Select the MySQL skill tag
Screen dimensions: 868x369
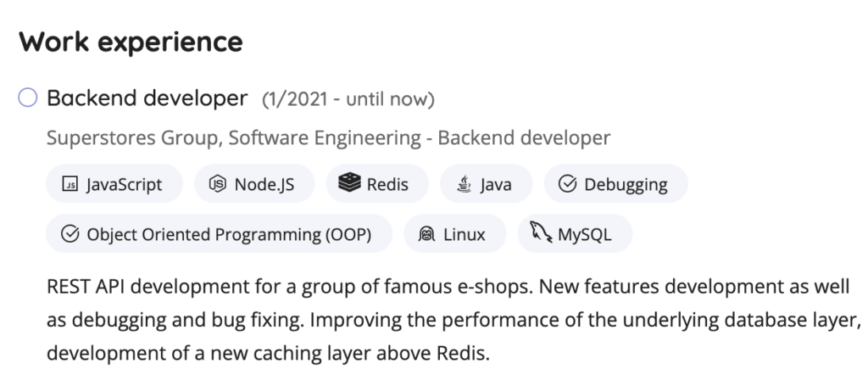pyautogui.click(x=576, y=234)
